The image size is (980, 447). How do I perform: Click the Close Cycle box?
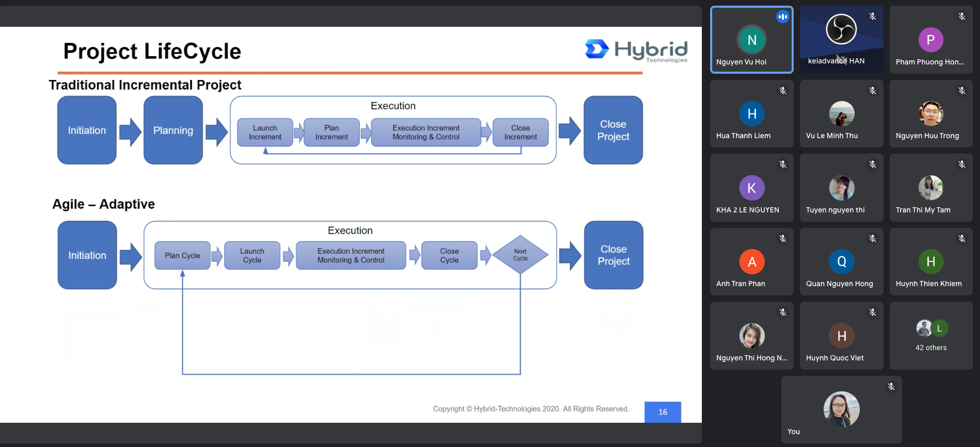coord(449,255)
